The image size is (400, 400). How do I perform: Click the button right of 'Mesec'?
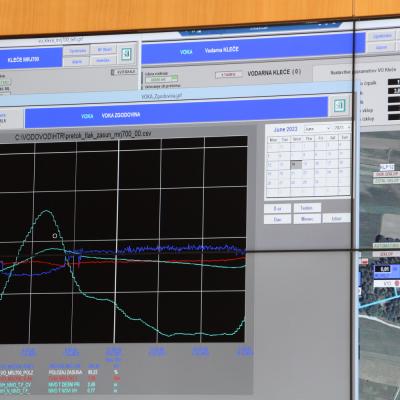[x=337, y=218]
